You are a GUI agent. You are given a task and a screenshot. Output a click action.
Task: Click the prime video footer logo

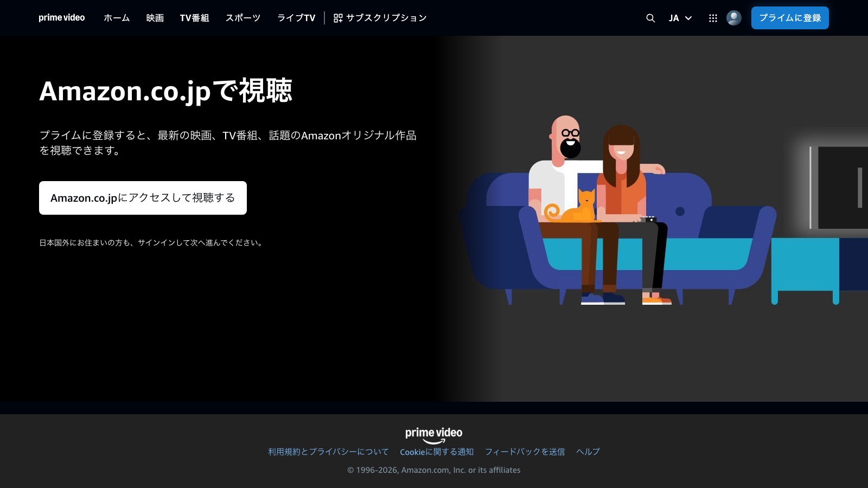[x=434, y=435]
